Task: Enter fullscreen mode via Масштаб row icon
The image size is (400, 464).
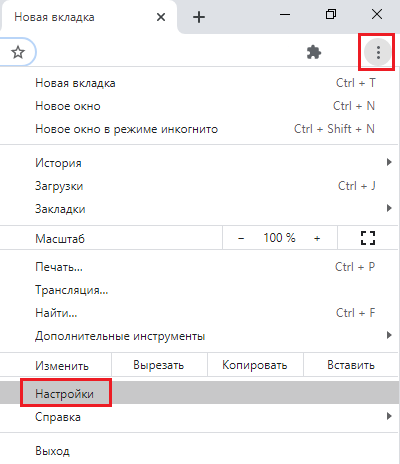Action: click(368, 238)
